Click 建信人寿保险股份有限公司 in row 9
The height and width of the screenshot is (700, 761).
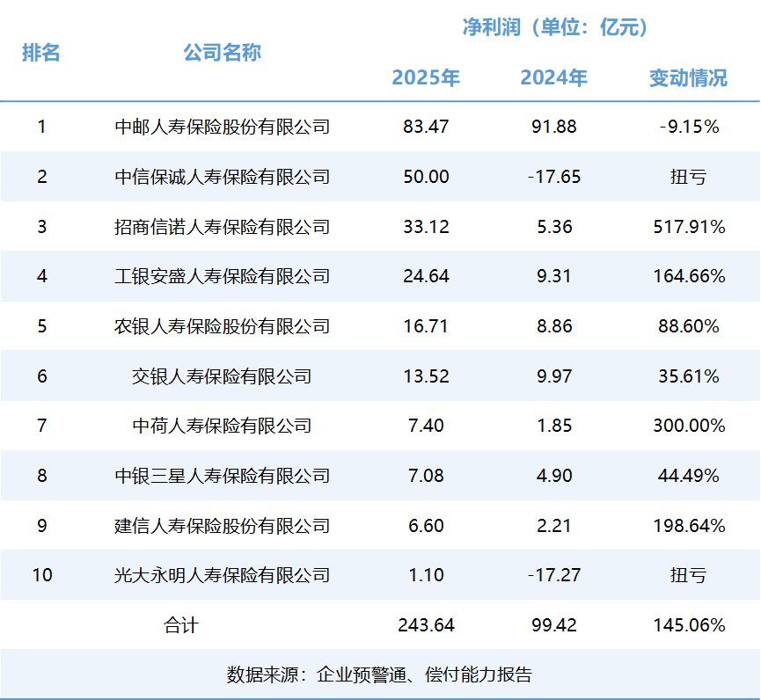pyautogui.click(x=222, y=526)
